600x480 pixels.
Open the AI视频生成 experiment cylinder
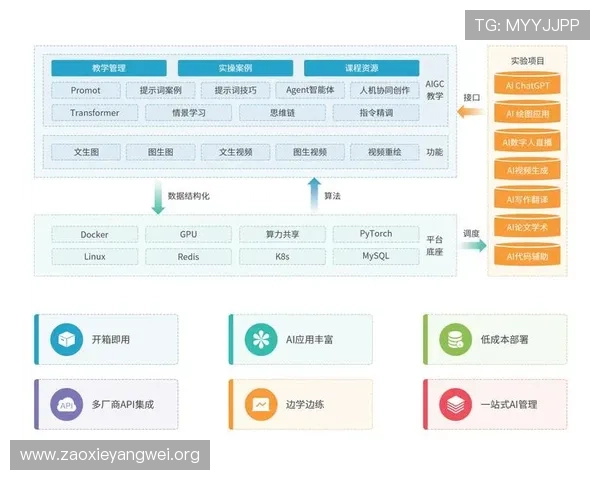tap(527, 169)
